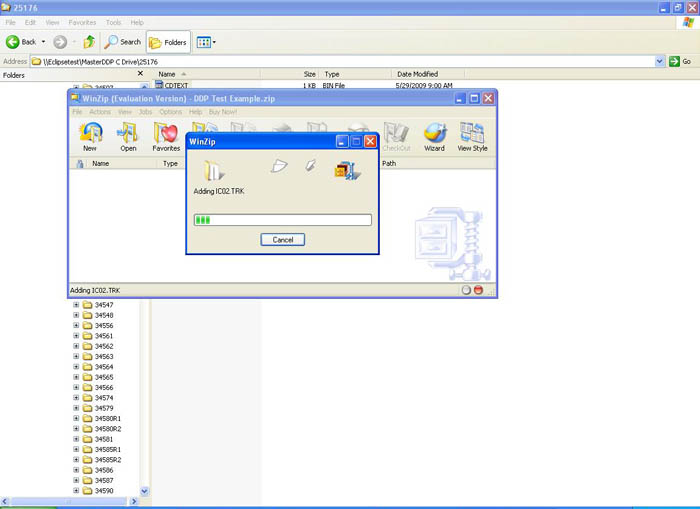Click the lock icon column header in WinZip
This screenshot has width=700, height=509.
pyautogui.click(x=80, y=163)
